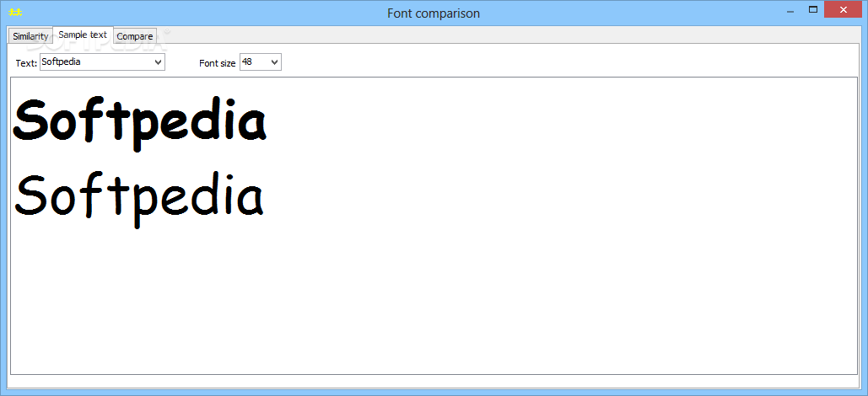The width and height of the screenshot is (868, 396).
Task: Click the "Text:" label
Action: (27, 63)
